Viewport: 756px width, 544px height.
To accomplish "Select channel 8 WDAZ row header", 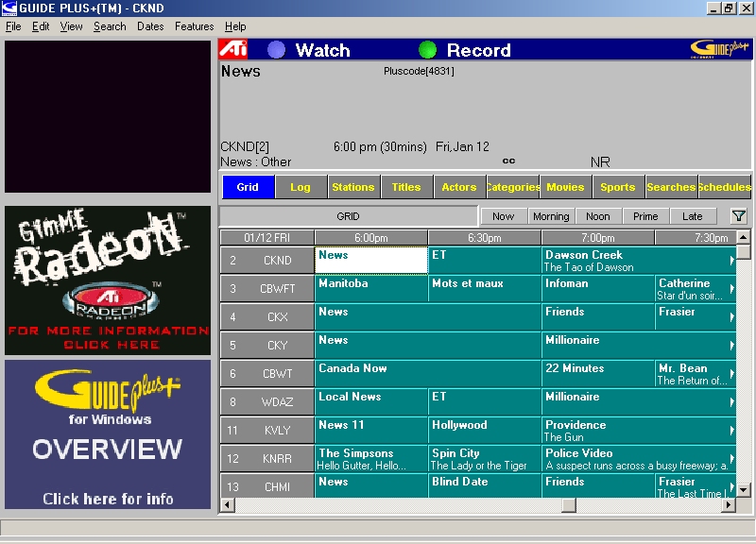I will [x=267, y=401].
